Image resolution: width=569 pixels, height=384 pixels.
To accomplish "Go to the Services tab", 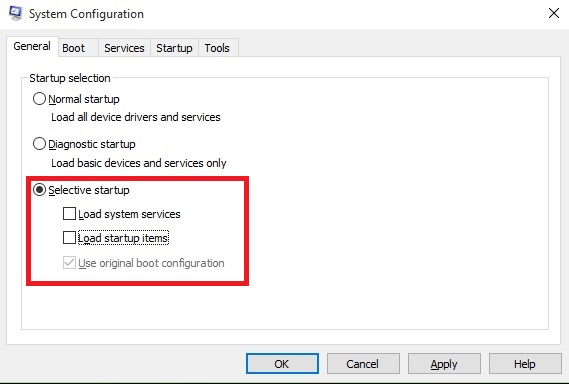I will click(124, 48).
